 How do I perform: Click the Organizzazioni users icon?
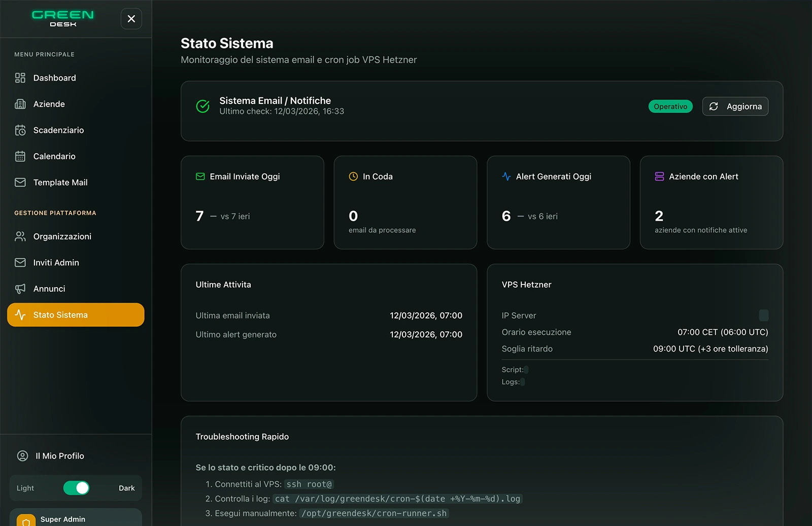(20, 236)
